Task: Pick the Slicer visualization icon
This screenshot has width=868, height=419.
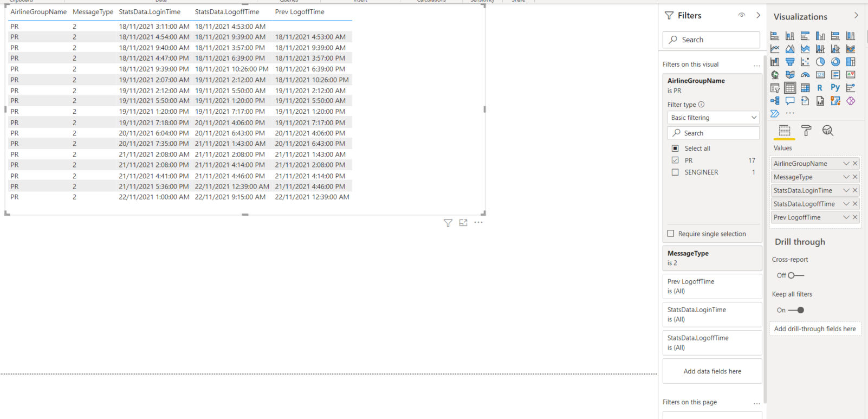Action: (x=775, y=88)
